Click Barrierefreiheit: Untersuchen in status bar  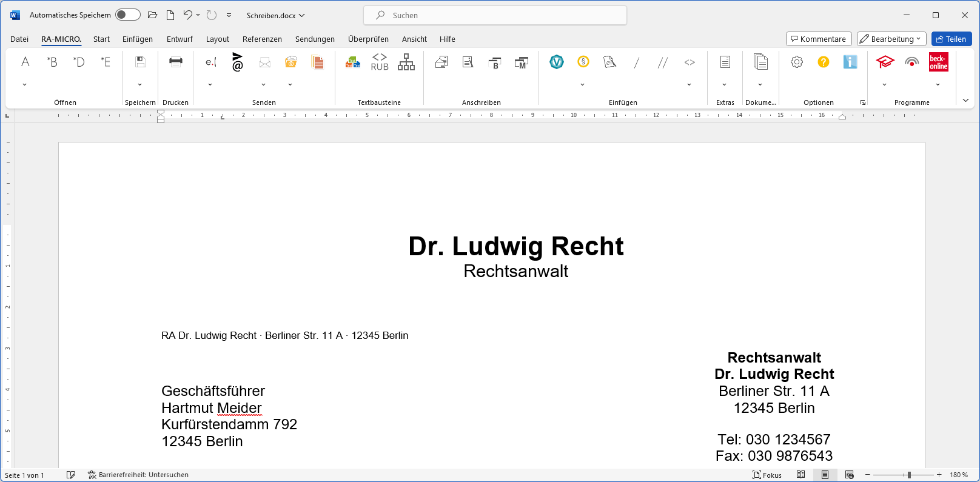click(x=138, y=475)
